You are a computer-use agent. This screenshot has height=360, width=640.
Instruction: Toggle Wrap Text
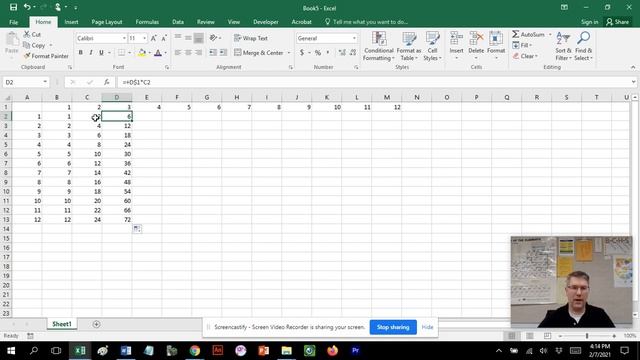pos(251,38)
